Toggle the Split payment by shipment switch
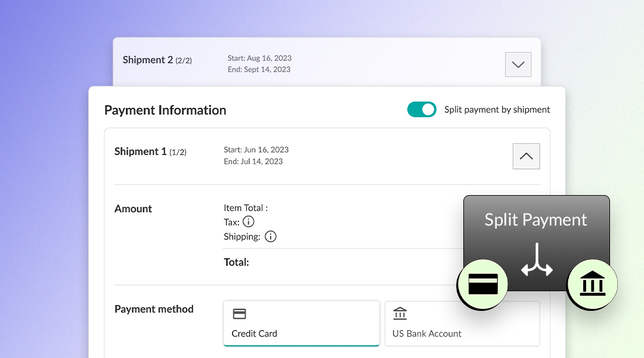The height and width of the screenshot is (358, 644). (x=422, y=109)
